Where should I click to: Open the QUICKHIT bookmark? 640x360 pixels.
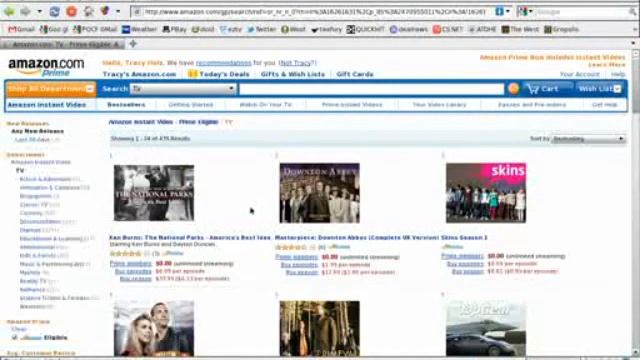click(x=366, y=29)
